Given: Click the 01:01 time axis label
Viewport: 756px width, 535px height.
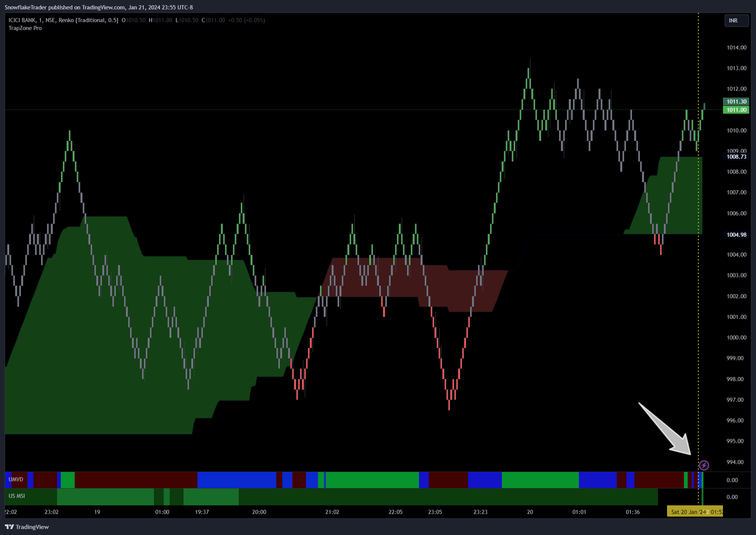Looking at the screenshot, I should point(579,512).
